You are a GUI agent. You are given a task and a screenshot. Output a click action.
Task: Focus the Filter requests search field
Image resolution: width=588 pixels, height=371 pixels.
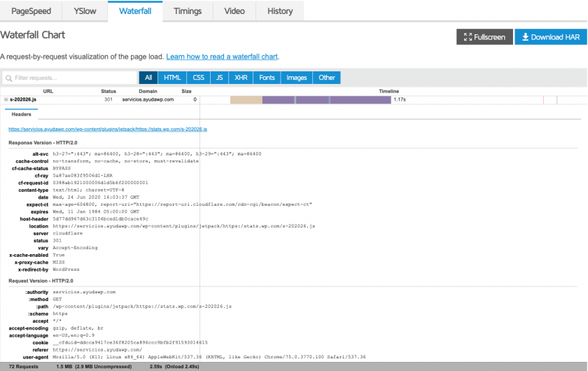[x=70, y=78]
